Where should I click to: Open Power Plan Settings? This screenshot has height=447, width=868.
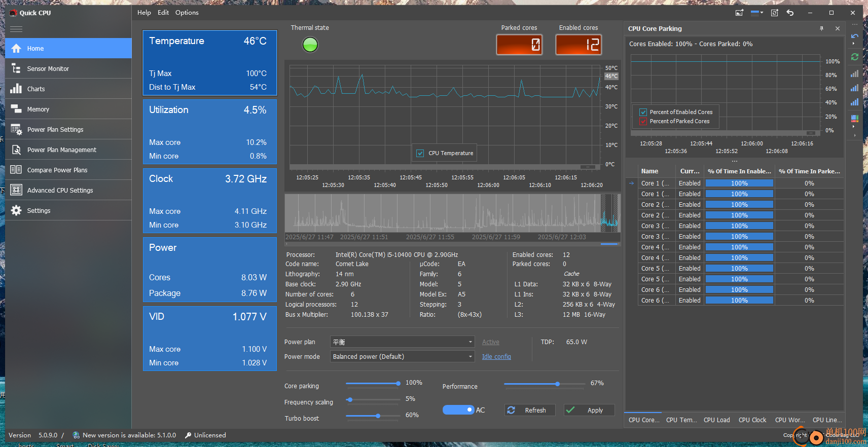click(68, 129)
